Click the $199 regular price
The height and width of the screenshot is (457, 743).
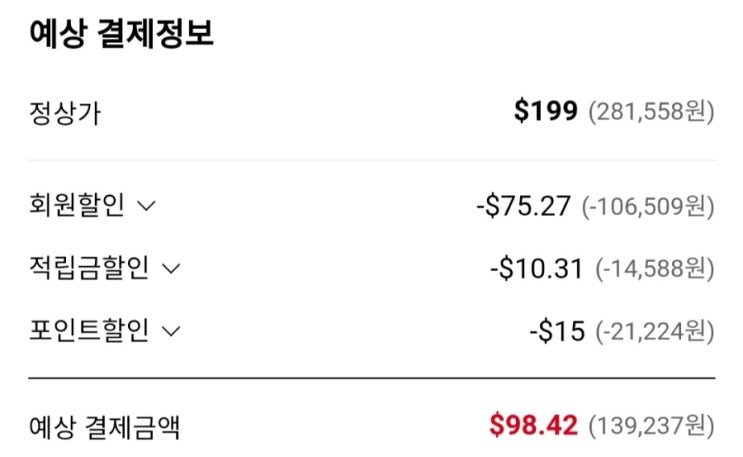click(x=546, y=111)
